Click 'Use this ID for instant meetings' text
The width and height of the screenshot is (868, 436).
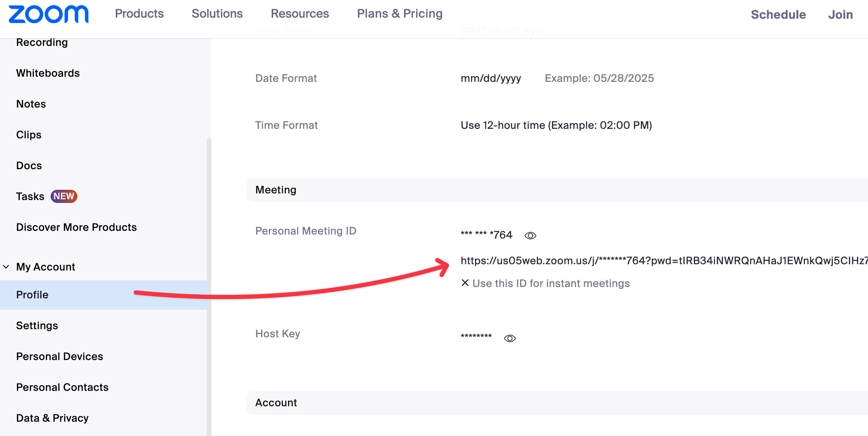pos(551,283)
